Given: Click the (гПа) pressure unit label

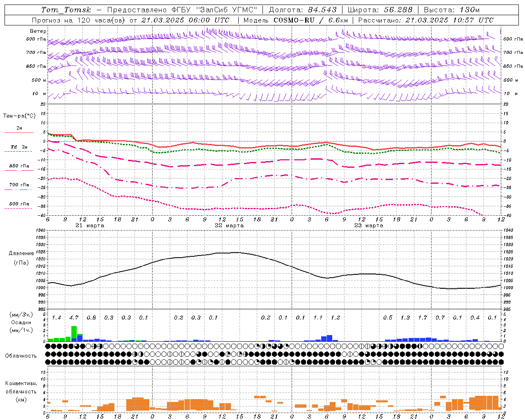Looking at the screenshot, I should coord(21,262).
